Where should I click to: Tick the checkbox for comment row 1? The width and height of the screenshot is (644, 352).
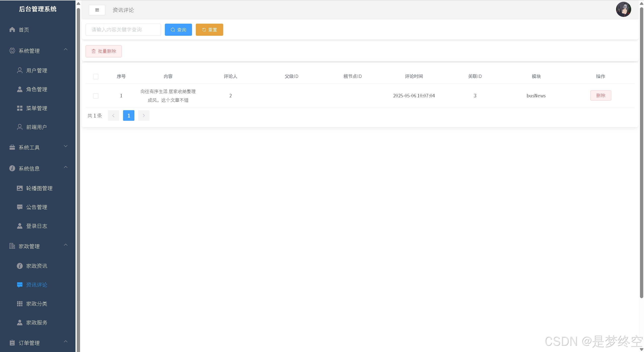[x=96, y=96]
